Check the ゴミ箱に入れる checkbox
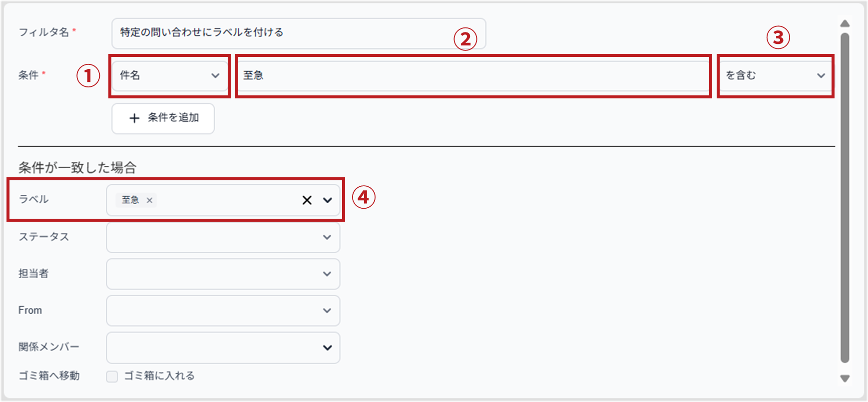 click(112, 377)
